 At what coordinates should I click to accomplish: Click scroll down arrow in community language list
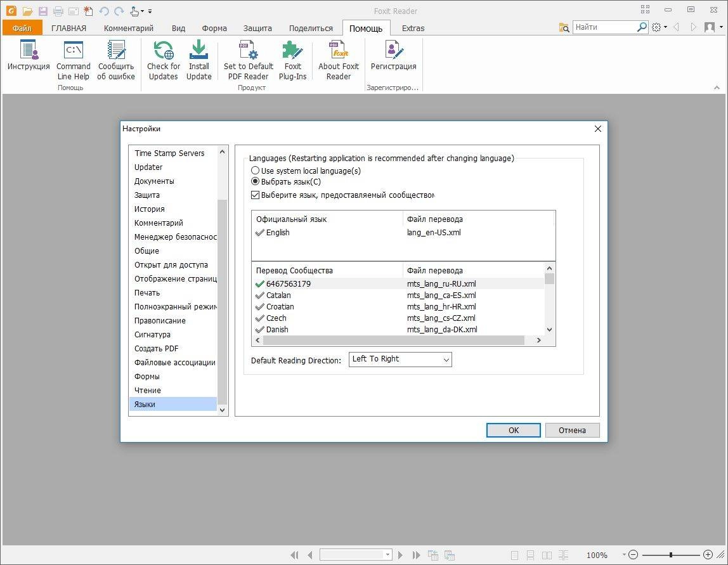[549, 330]
